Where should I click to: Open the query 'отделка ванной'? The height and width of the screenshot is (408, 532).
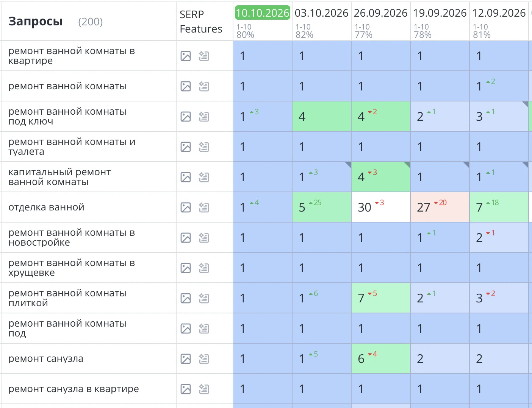(x=46, y=207)
